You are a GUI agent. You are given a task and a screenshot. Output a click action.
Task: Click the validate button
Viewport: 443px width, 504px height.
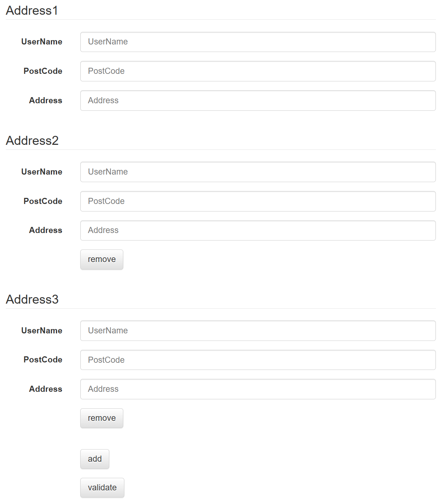click(x=102, y=488)
